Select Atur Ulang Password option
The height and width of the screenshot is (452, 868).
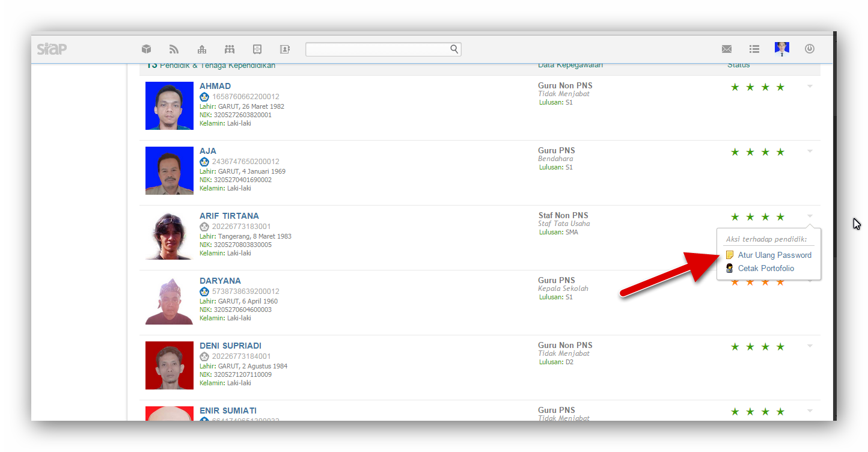774,255
